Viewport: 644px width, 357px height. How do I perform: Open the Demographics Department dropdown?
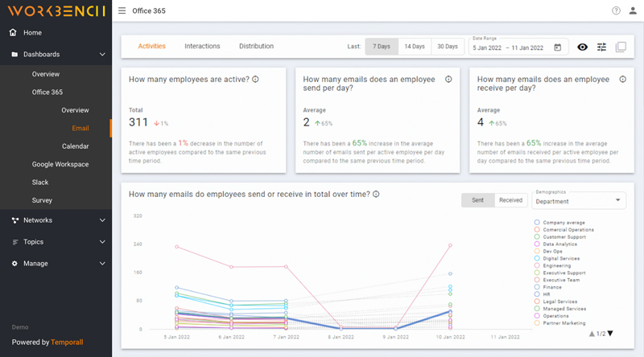579,201
